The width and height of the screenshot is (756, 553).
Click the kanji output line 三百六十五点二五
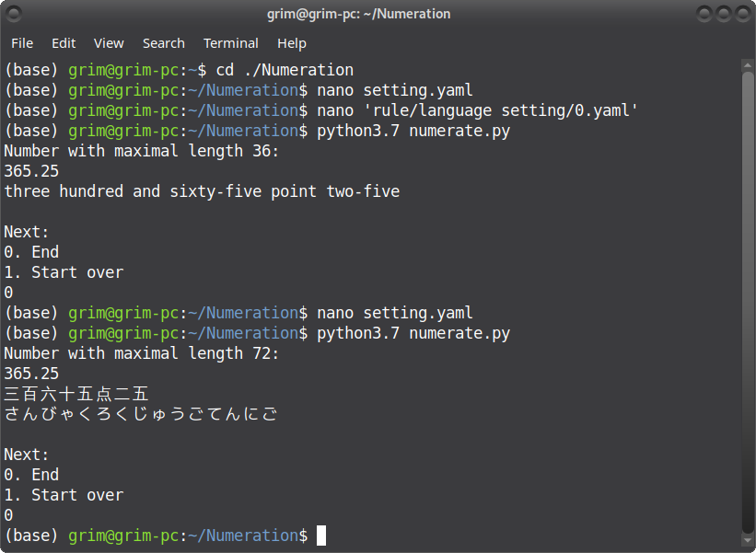(x=76, y=395)
